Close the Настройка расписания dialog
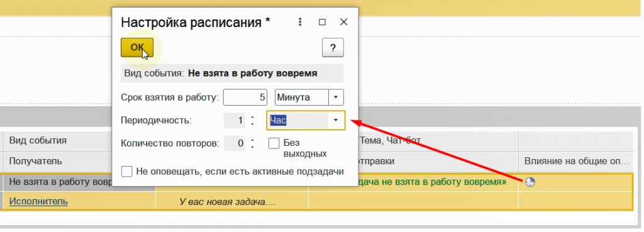 tap(344, 22)
